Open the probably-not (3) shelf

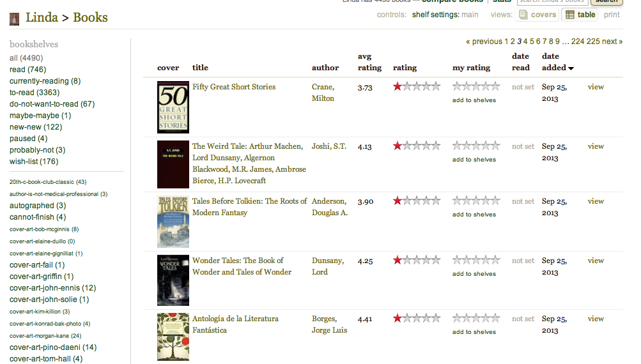[37, 150]
